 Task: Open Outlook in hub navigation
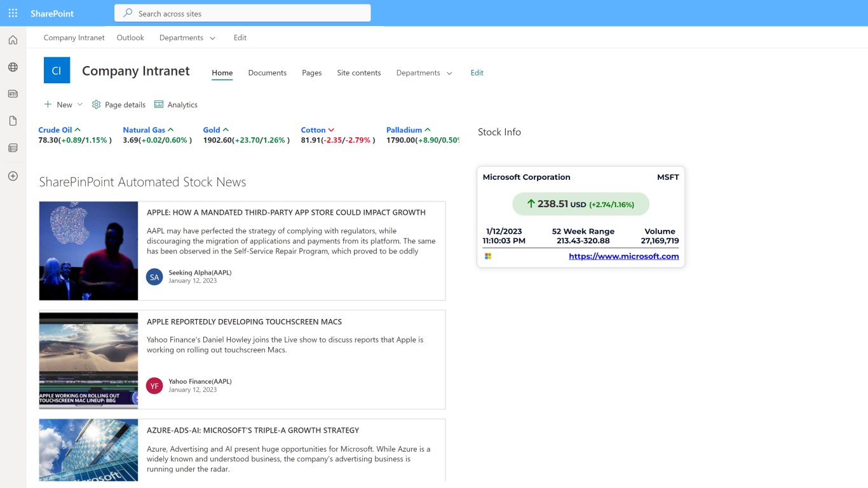130,37
